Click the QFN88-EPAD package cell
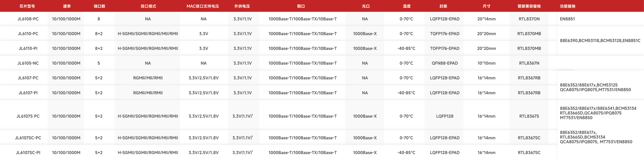 click(x=444, y=63)
